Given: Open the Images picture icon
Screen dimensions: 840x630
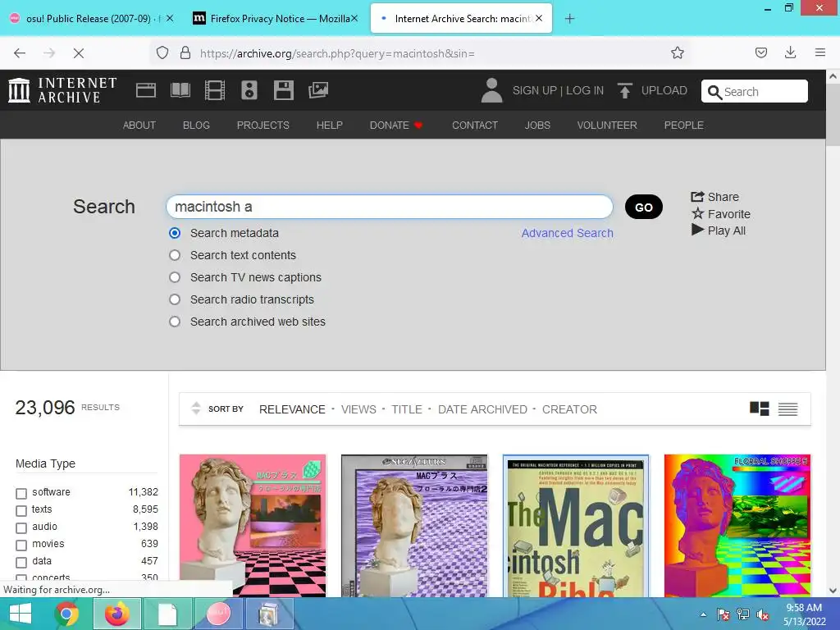Looking at the screenshot, I should tap(318, 90).
